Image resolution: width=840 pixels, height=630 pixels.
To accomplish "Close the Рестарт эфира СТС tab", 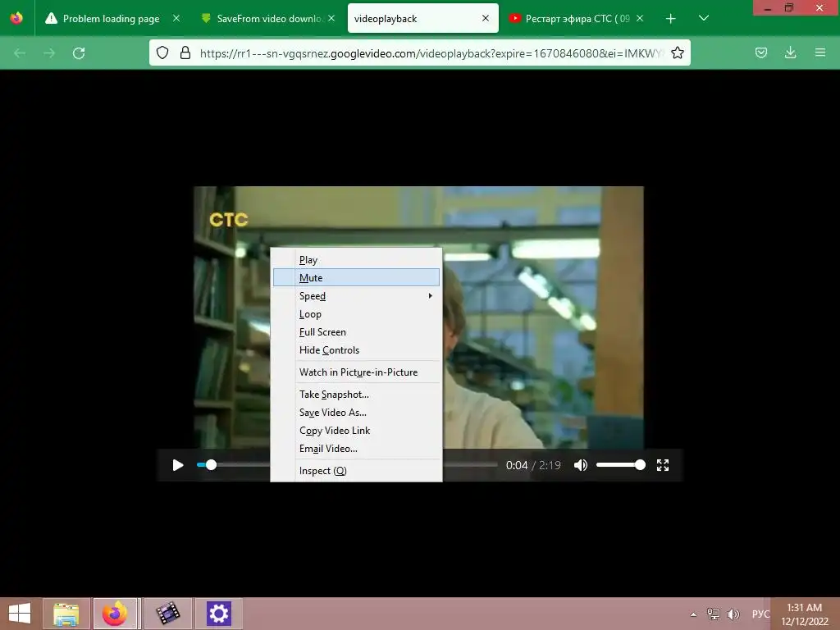I will pos(640,18).
